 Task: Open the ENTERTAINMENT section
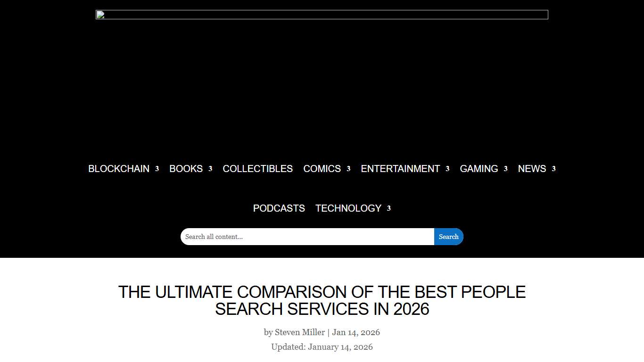[400, 169]
